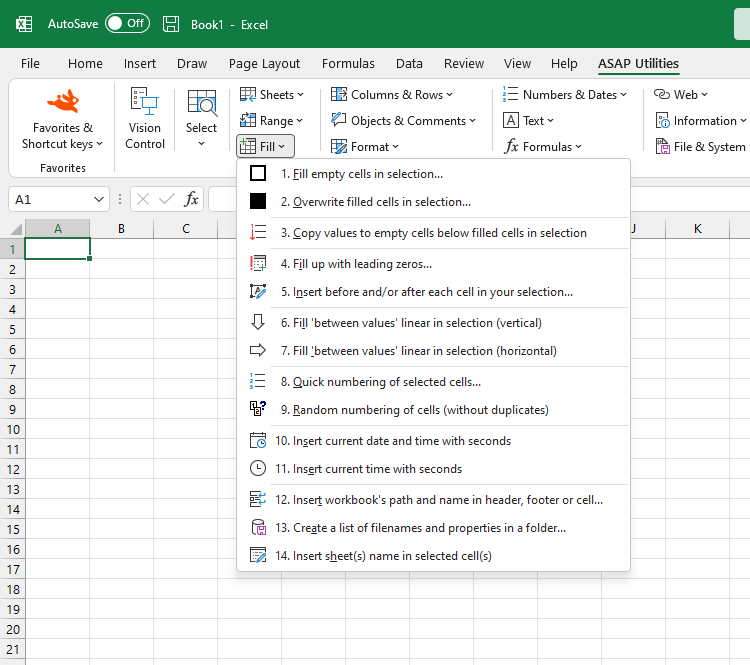Image resolution: width=750 pixels, height=665 pixels.
Task: Choose Insert workbook's path and name
Action: [433, 499]
